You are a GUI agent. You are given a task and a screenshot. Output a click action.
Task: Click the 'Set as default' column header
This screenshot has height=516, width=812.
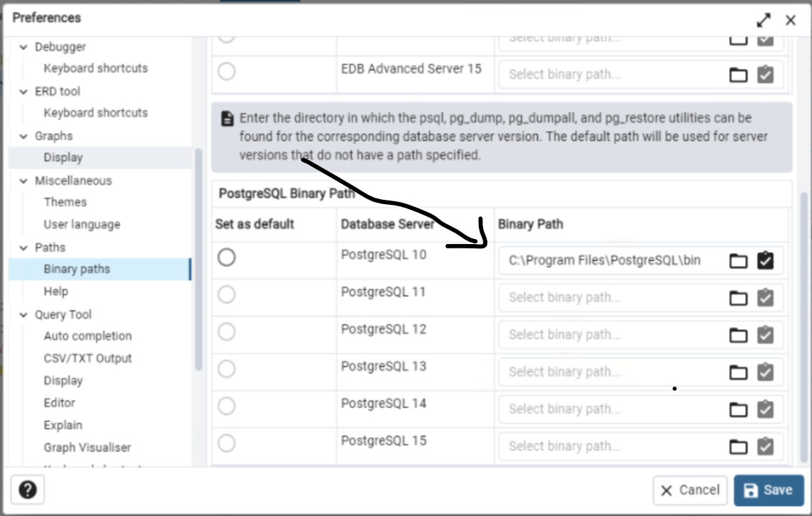254,224
